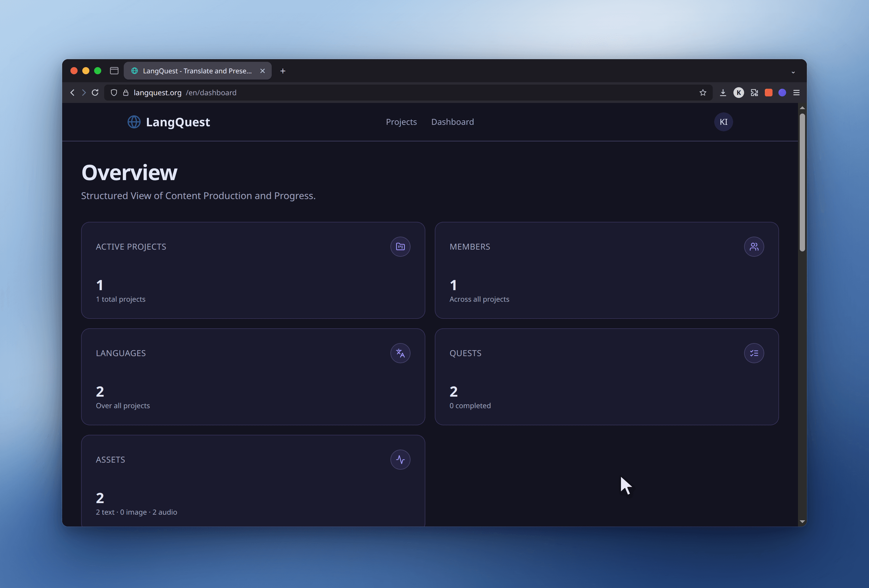The width and height of the screenshot is (869, 588).
Task: Click the Languages translate icon
Action: coord(400,353)
